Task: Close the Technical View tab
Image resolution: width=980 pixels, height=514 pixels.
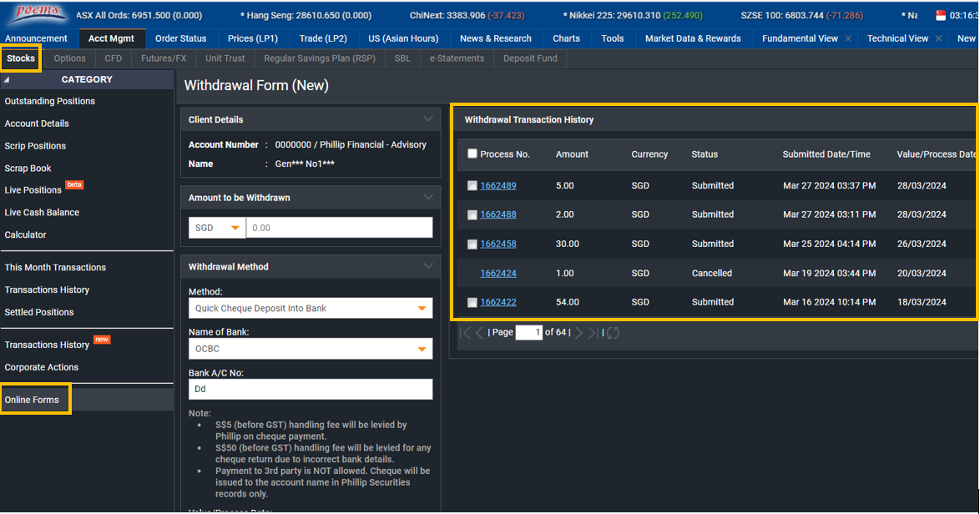Action: 939,38
